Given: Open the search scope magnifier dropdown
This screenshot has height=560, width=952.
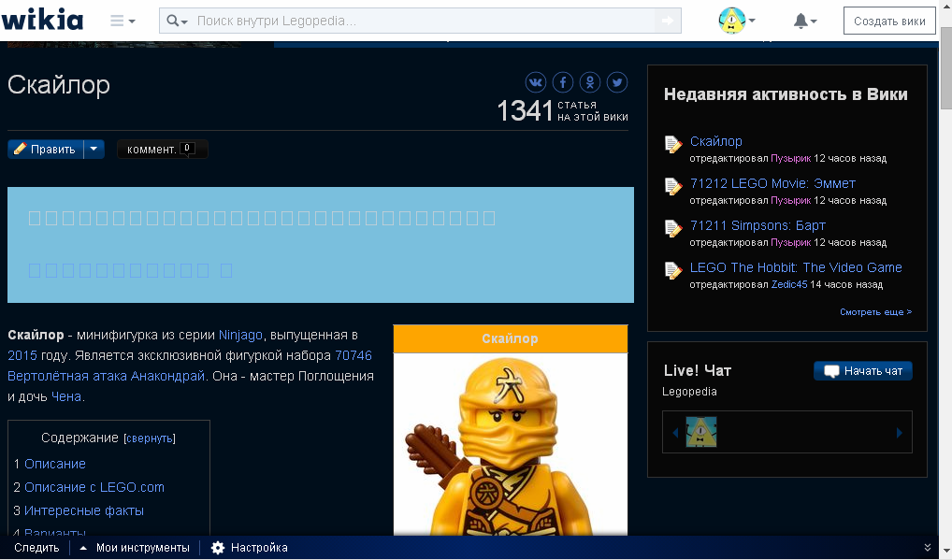Looking at the screenshot, I should coord(177,21).
